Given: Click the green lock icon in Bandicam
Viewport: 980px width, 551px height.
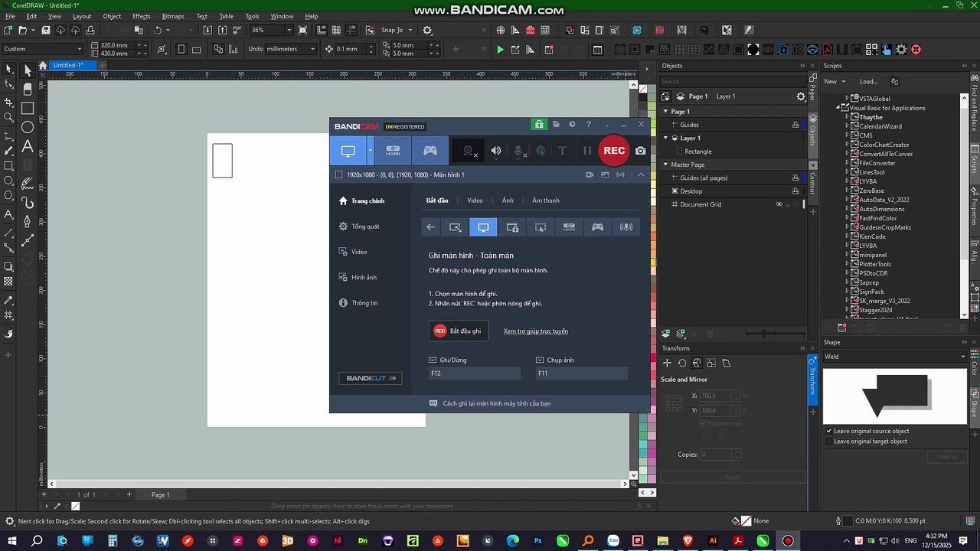Looking at the screenshot, I should click(x=539, y=125).
